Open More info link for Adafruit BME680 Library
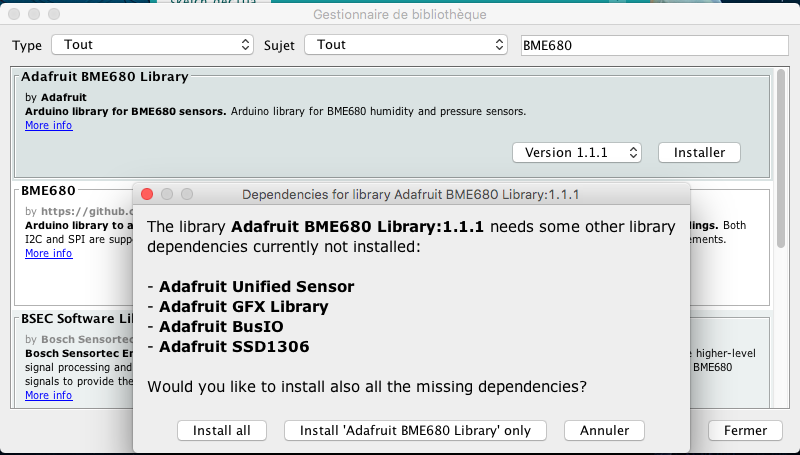Viewport: 800px width, 455px height. click(x=48, y=126)
